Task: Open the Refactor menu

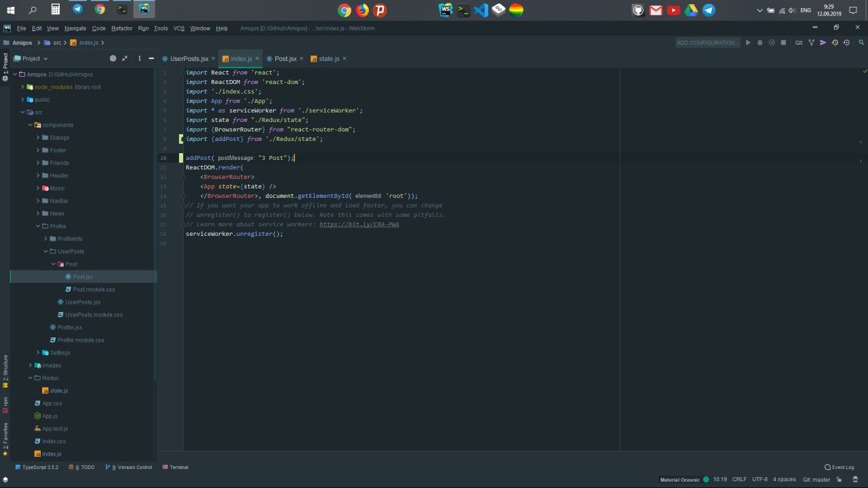Action: click(x=121, y=28)
